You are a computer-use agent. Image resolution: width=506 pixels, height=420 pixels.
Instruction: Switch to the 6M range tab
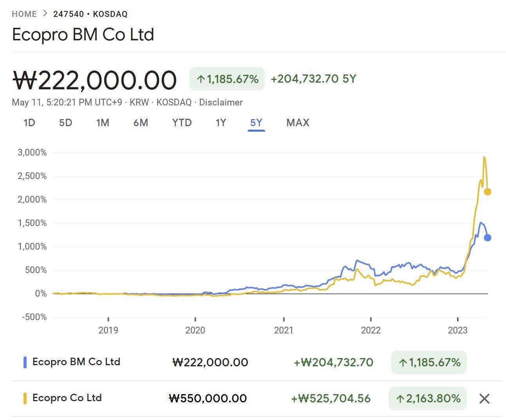(141, 123)
